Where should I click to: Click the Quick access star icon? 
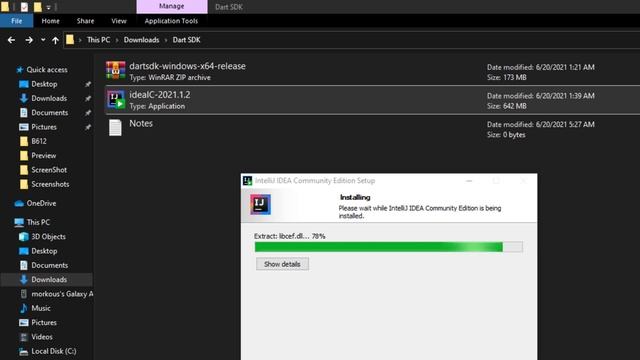click(x=20, y=70)
